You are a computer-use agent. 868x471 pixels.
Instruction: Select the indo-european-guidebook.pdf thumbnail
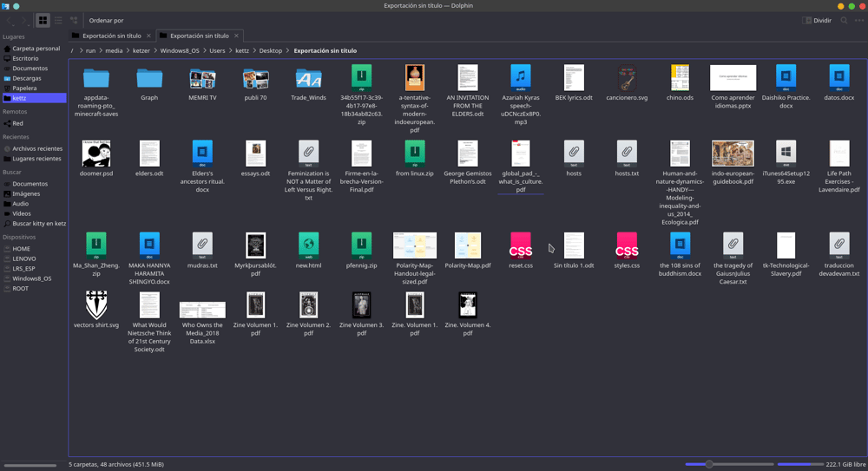(733, 154)
